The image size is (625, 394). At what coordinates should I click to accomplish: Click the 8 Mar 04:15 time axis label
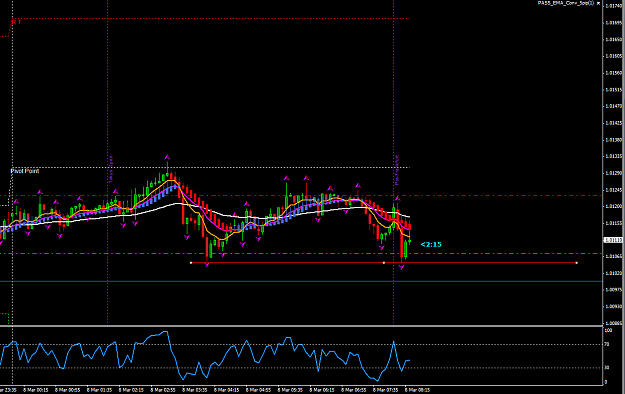pos(226,390)
